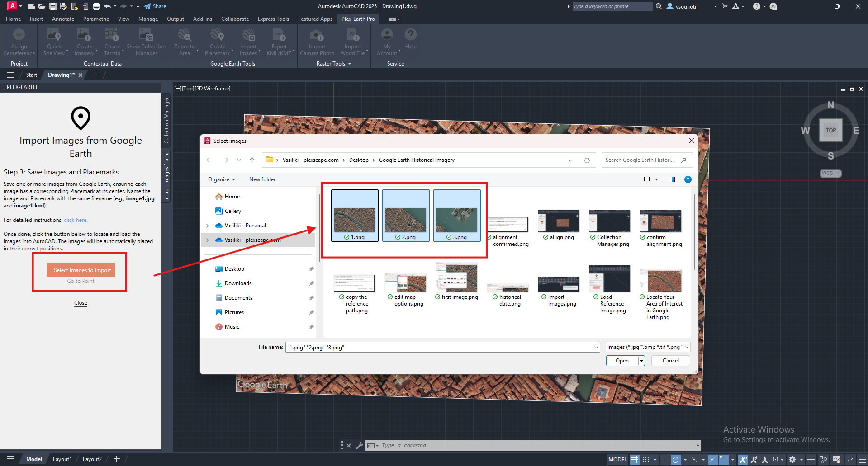Click the Refresh icon in Select Images dialog
This screenshot has height=466, width=868.
587,160
